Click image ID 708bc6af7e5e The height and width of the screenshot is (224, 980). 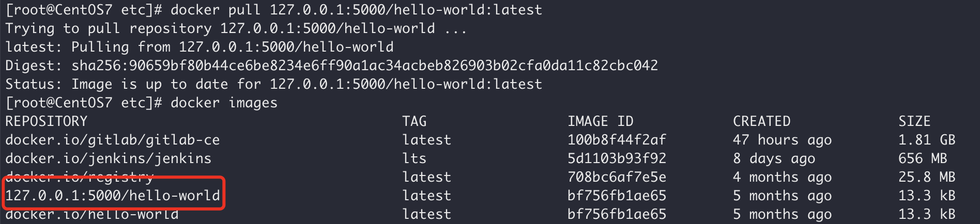point(617,177)
